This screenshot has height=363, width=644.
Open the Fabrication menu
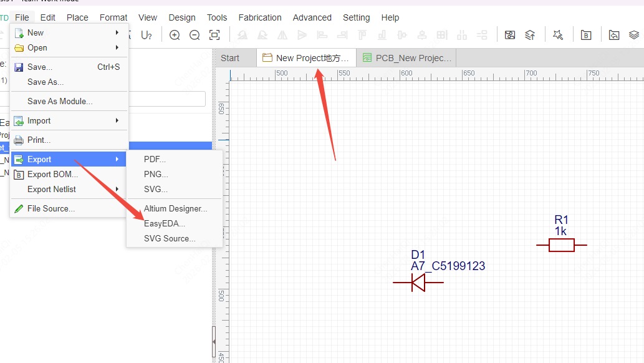click(259, 17)
